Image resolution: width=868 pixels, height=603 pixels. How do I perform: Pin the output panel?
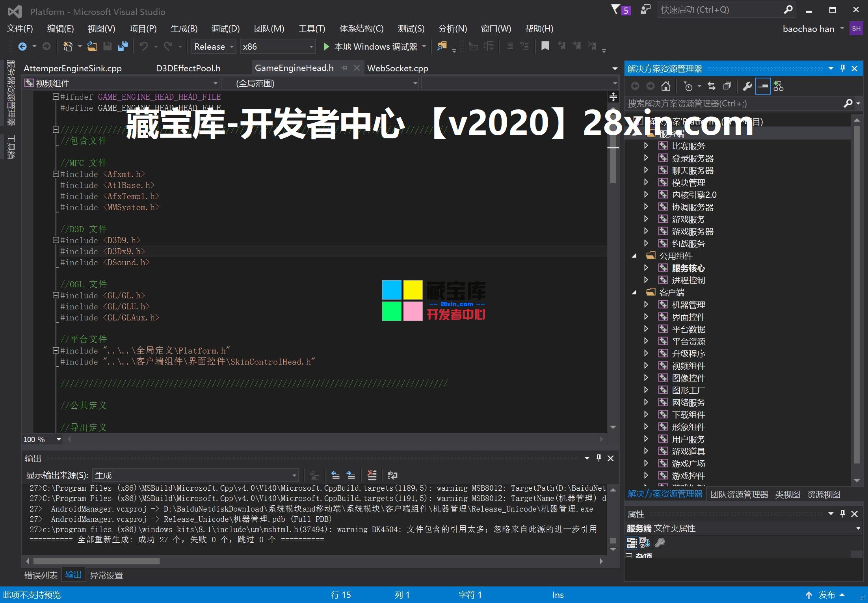tap(599, 458)
